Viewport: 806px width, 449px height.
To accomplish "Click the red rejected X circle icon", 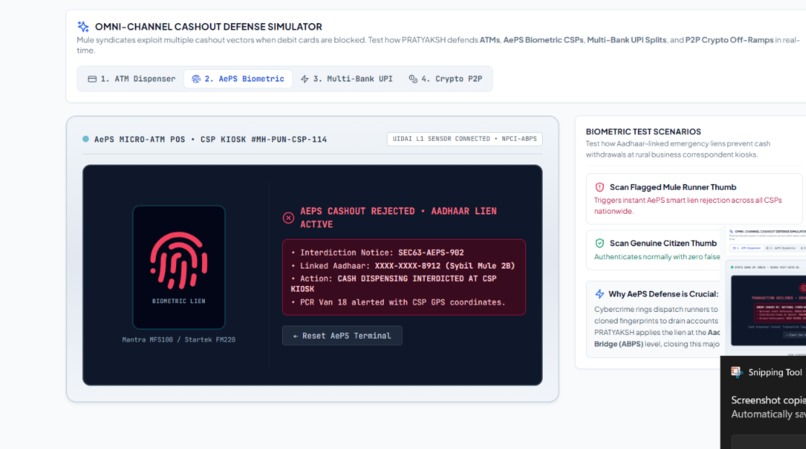I will (x=288, y=218).
